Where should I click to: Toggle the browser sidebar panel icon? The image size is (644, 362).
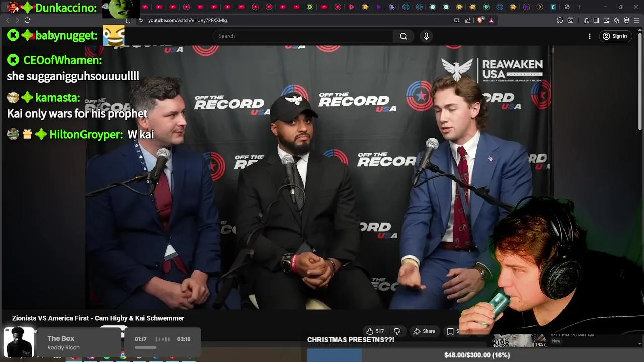point(596,20)
